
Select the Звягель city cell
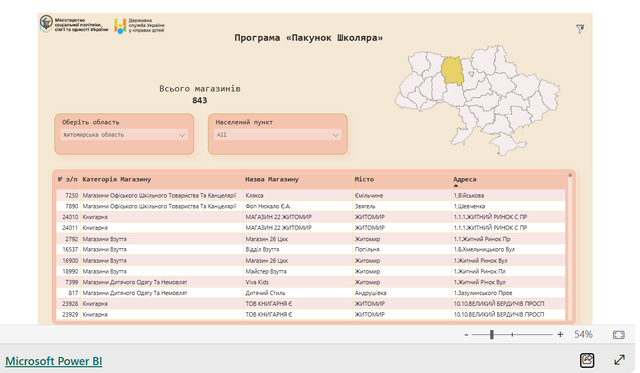[x=402, y=206]
